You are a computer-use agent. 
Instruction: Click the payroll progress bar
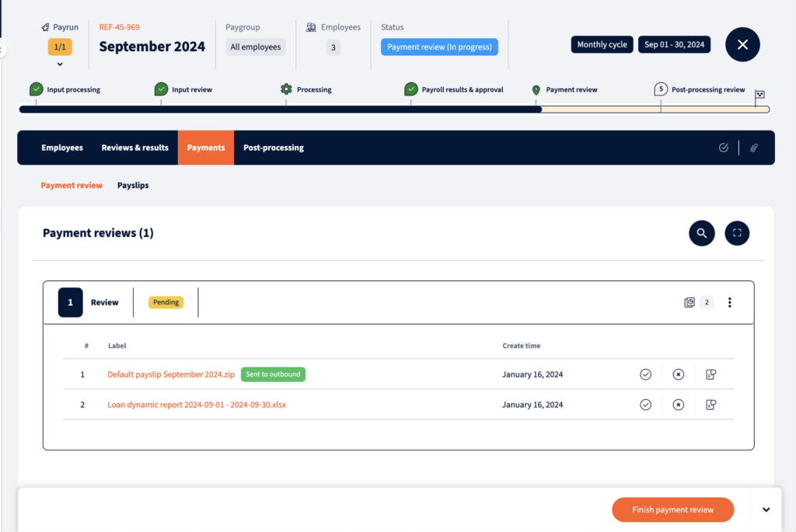[x=389, y=109]
